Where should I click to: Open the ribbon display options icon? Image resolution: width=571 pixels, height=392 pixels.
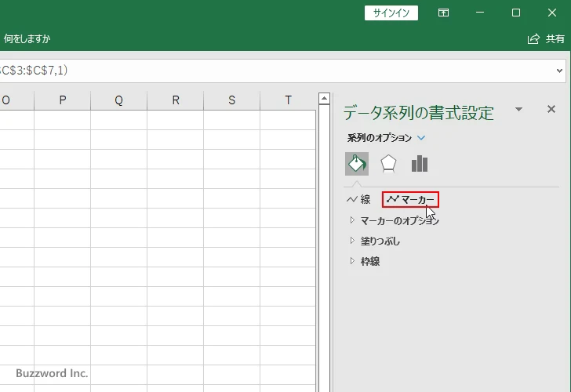443,13
